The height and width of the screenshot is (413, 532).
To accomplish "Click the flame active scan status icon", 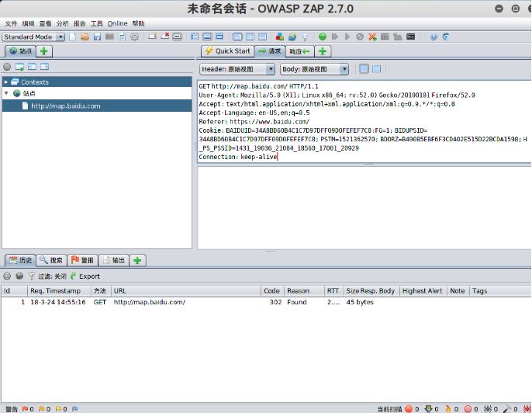I will [x=448, y=409].
